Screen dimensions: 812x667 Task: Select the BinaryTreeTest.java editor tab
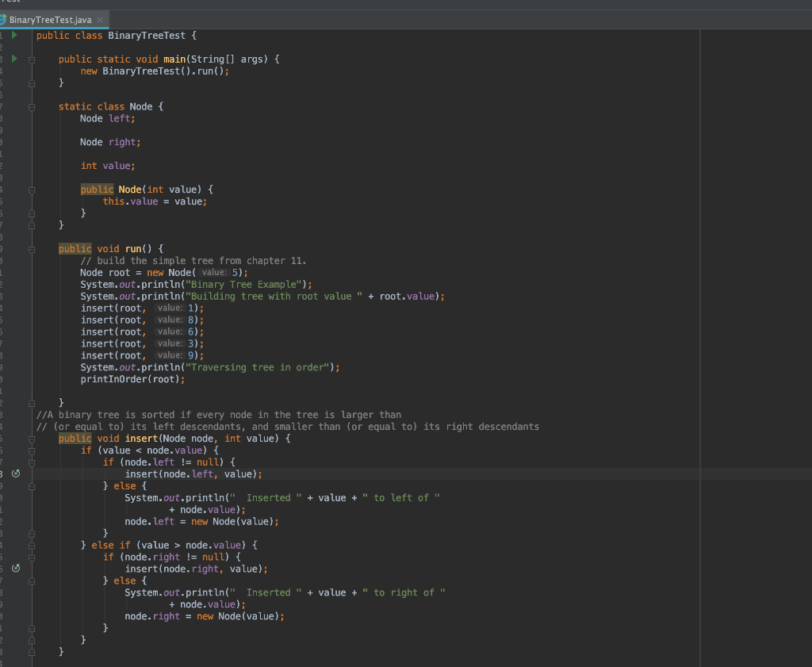(x=51, y=20)
